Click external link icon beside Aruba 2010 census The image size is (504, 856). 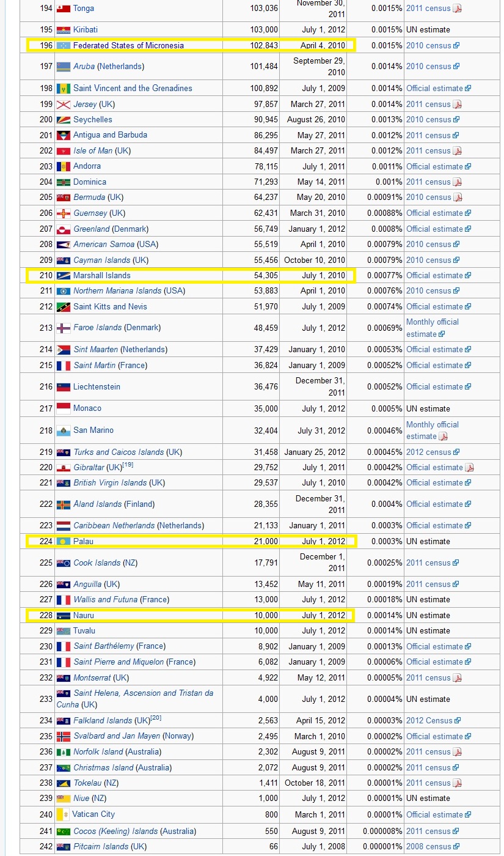coord(456,67)
